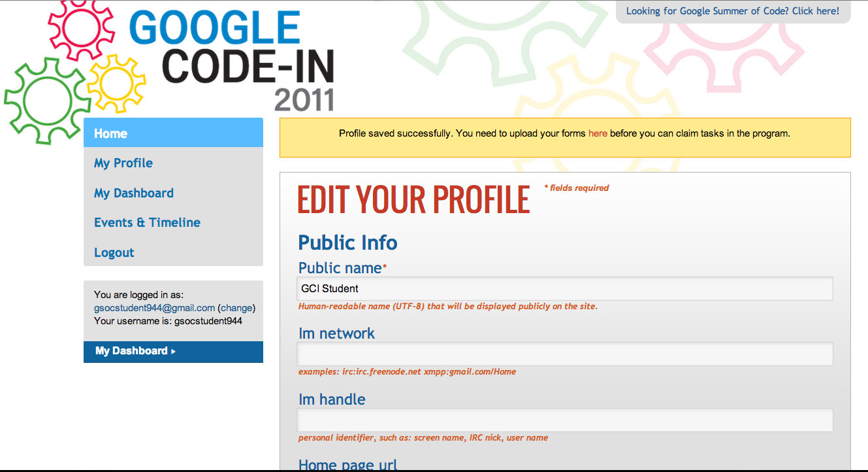The image size is (868, 472).
Task: Click the yellow gear in the logo
Action: tap(116, 83)
